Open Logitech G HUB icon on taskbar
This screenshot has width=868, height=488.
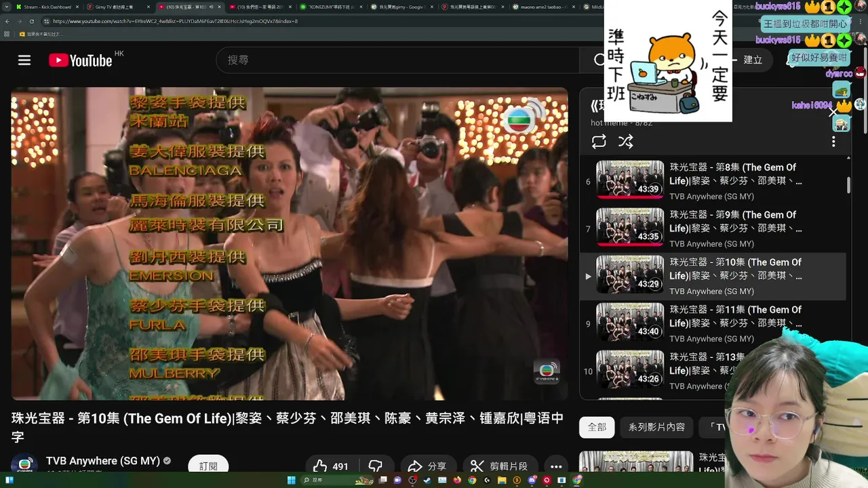[487, 480]
